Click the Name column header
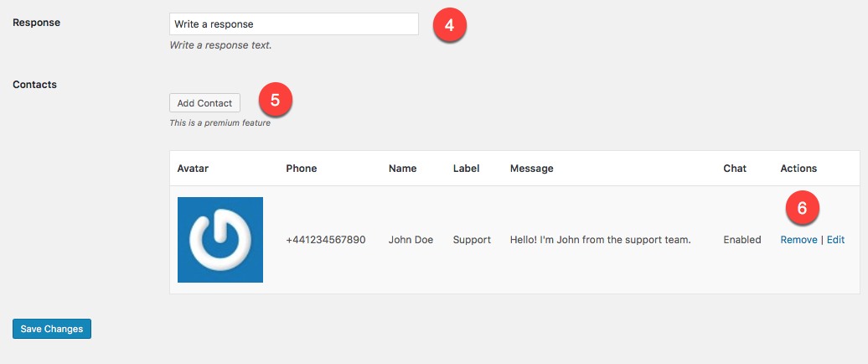Viewport: 868px width, 364px height. pos(402,169)
